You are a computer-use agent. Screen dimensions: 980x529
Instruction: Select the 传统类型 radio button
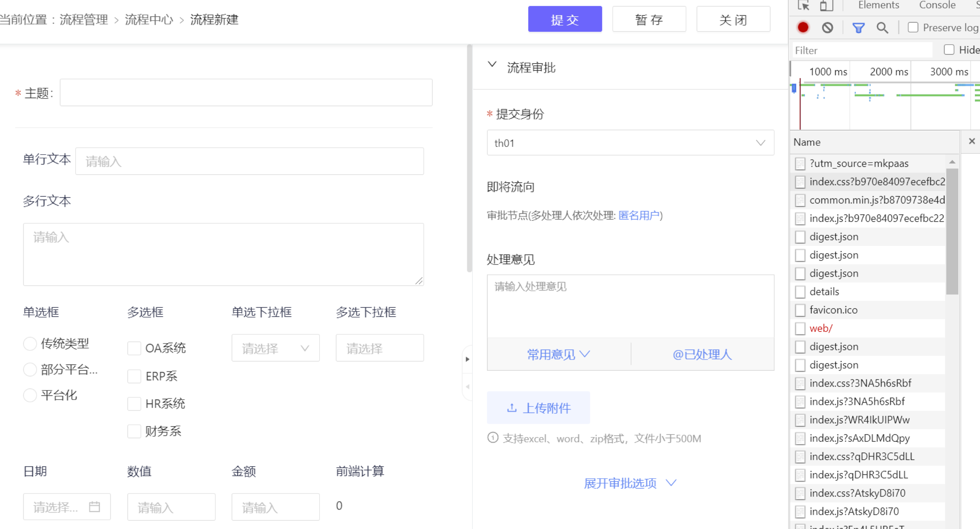coord(30,344)
